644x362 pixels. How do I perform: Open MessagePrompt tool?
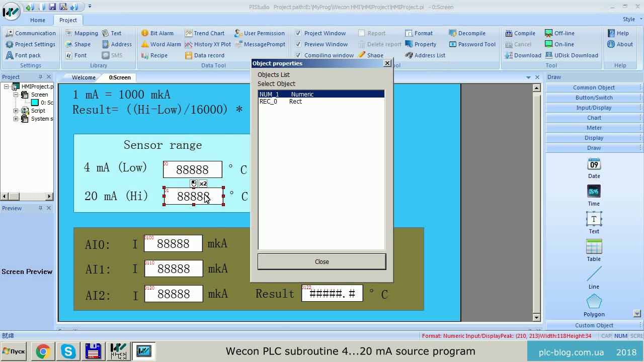[260, 44]
